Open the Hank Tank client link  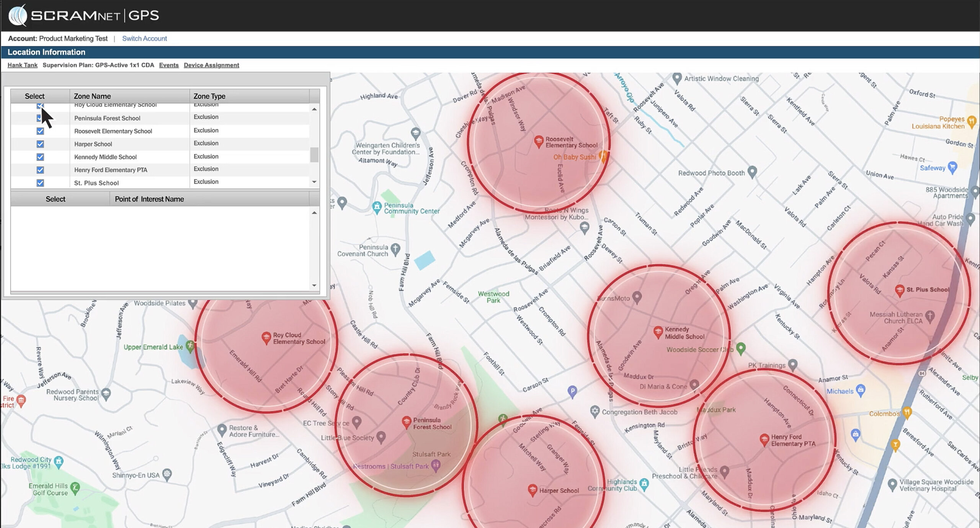click(23, 65)
